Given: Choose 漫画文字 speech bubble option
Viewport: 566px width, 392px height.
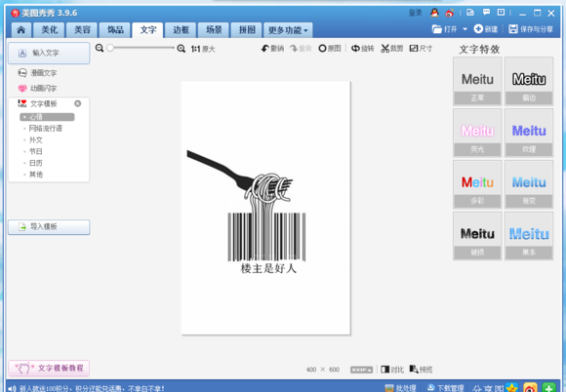Looking at the screenshot, I should pos(37,73).
